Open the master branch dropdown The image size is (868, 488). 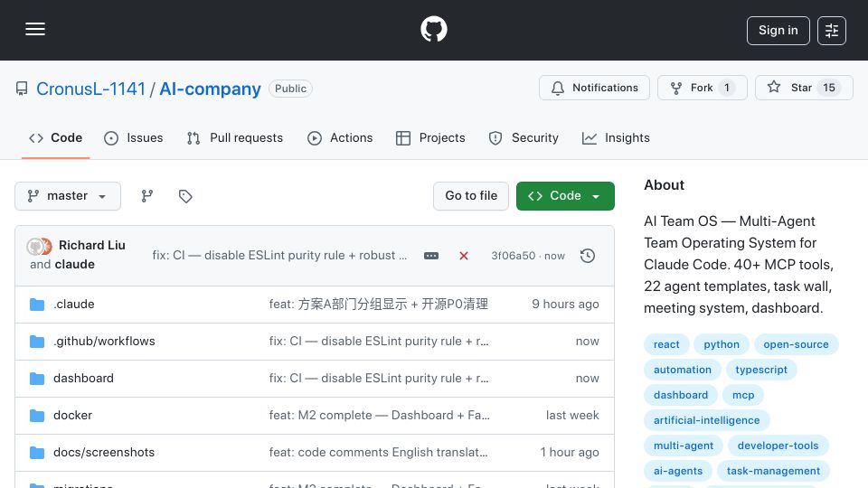pos(68,196)
